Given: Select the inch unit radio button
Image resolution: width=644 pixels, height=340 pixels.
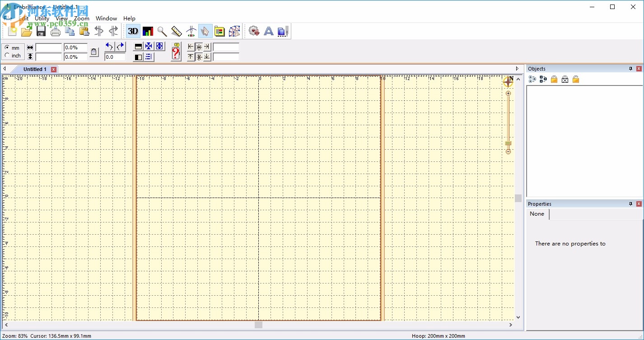Looking at the screenshot, I should [x=7, y=55].
